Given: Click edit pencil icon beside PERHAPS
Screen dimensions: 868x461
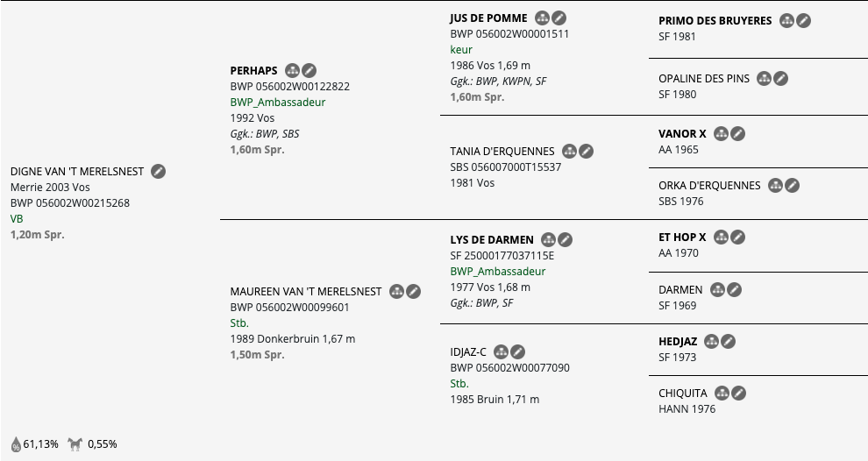Looking at the screenshot, I should click(309, 71).
